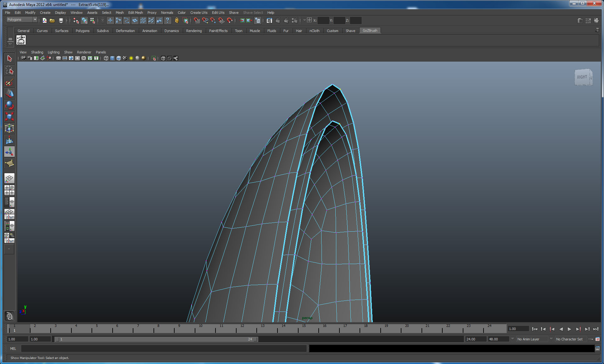Toggle isolate select in panel toolbar
This screenshot has width=604, height=364.
154,58
